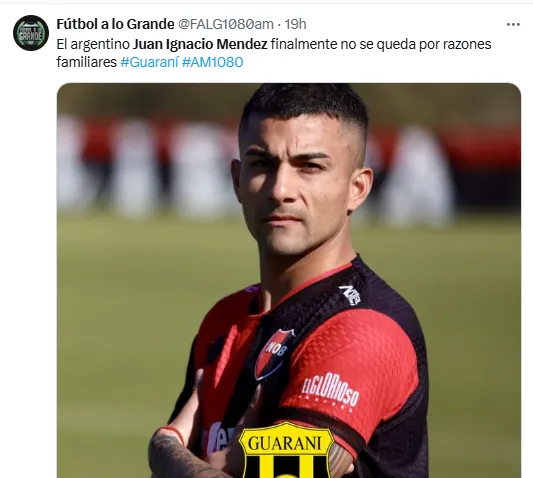Click the bold name Juan Ignacio Mendez

coord(200,44)
